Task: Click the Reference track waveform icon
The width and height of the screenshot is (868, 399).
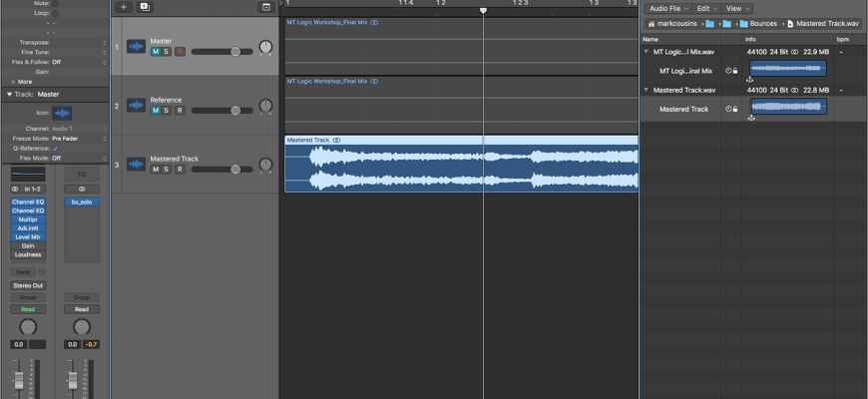Action: 136,106
